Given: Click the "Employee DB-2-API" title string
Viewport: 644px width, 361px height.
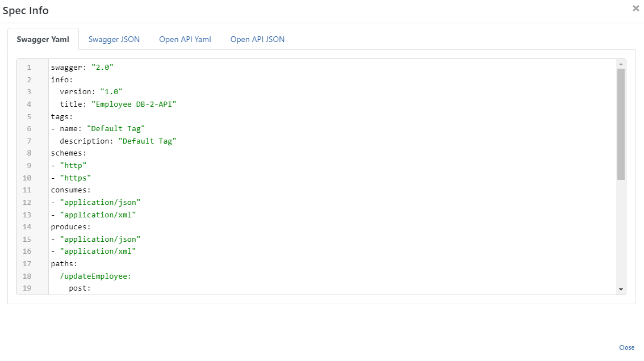Looking at the screenshot, I should tap(137, 104).
